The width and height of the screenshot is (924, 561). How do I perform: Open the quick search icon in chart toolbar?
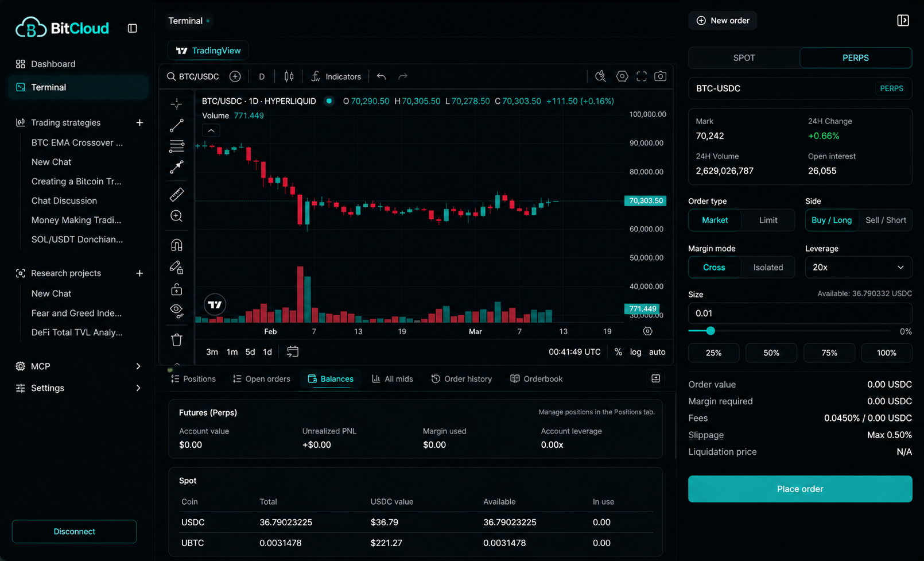[x=600, y=76]
